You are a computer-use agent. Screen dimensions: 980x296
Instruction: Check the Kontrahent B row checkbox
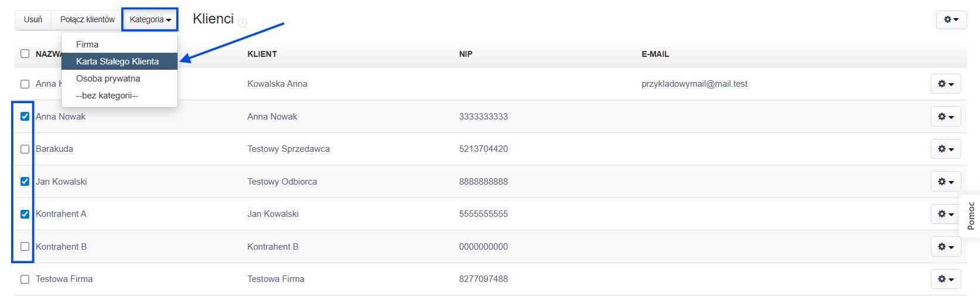pyautogui.click(x=25, y=247)
